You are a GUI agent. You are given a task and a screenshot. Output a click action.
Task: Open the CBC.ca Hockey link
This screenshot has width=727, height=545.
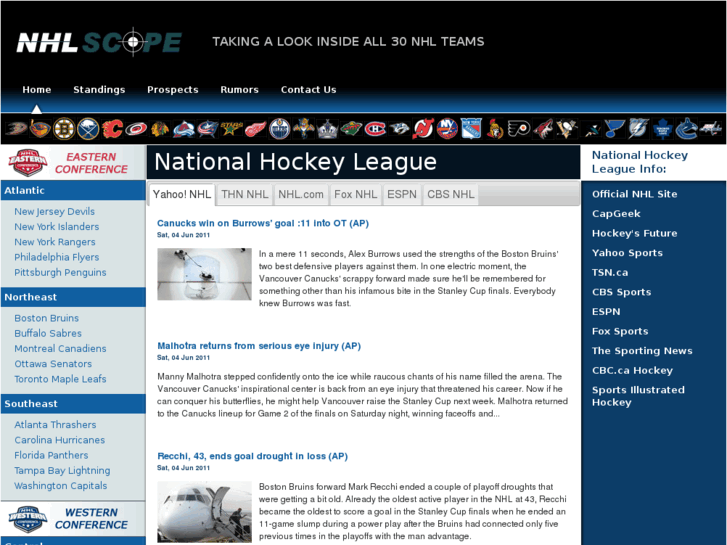pos(632,370)
